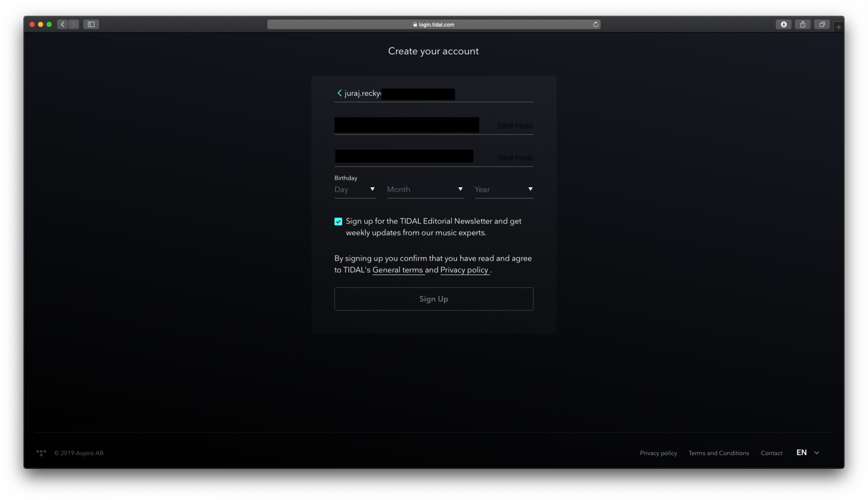Screen dimensions: 868x500
Task: Open the Safari downloads list
Action: tap(783, 24)
